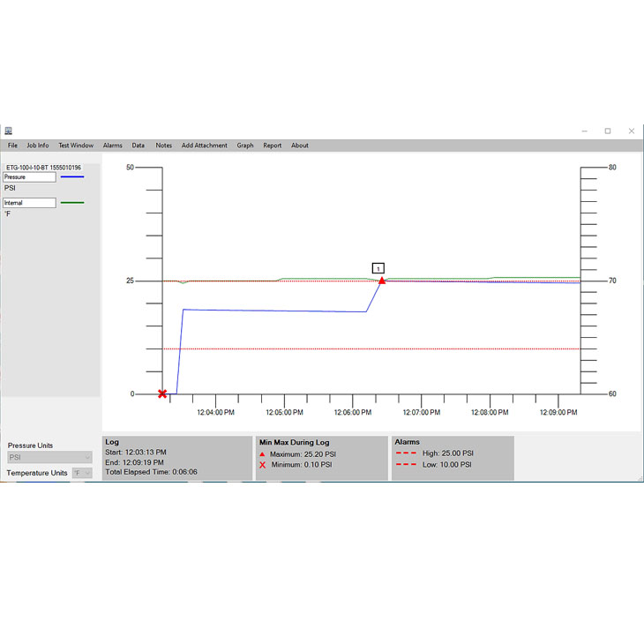Click the red triangle maximum point on graph
The height and width of the screenshot is (644, 644).
coord(382,280)
